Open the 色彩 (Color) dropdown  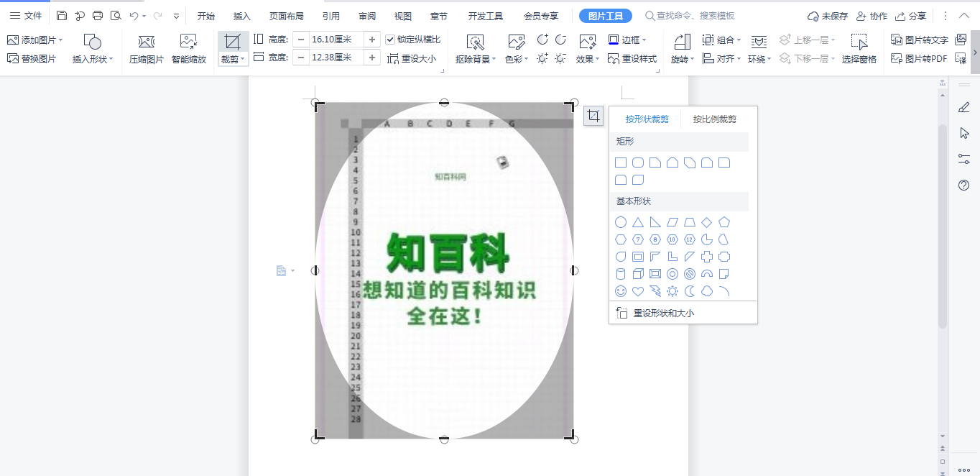pos(515,60)
